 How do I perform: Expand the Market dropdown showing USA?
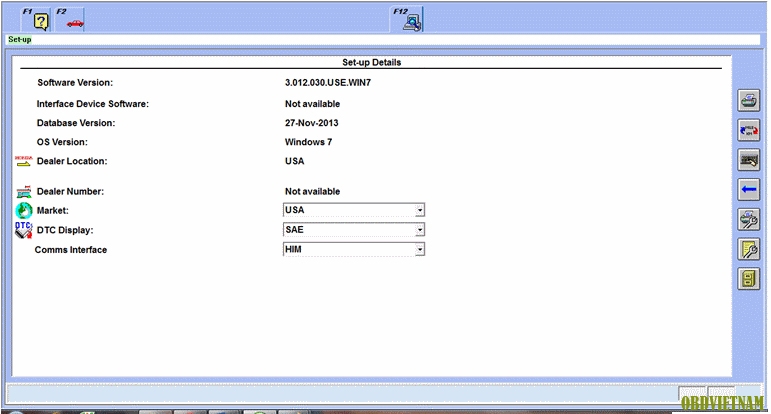[420, 210]
